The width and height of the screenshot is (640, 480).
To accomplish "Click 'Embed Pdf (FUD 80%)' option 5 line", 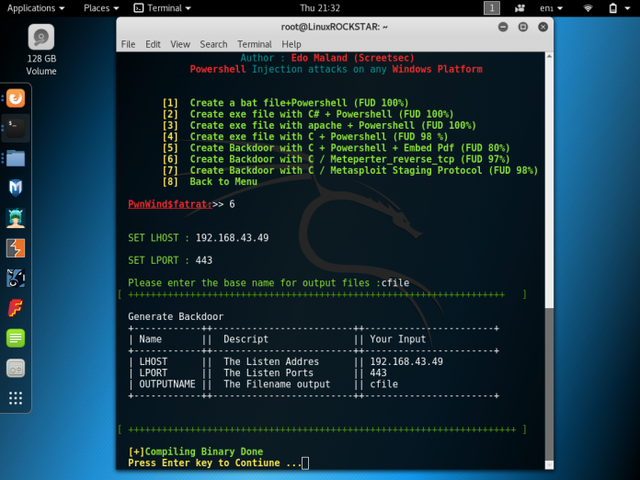I will [x=350, y=148].
